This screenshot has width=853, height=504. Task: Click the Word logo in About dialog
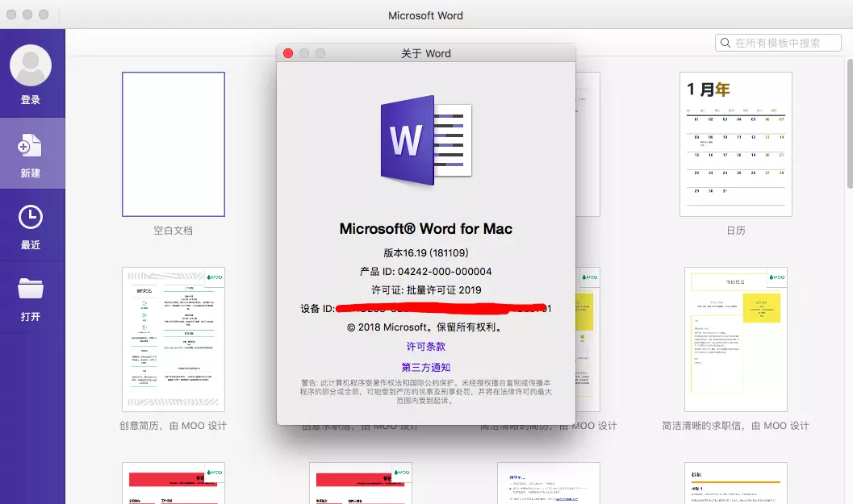click(426, 140)
